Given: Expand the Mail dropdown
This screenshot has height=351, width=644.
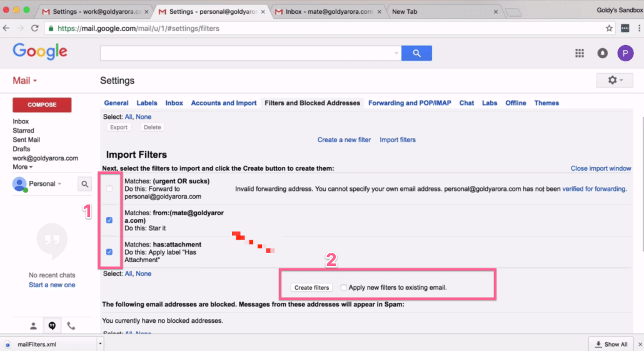Looking at the screenshot, I should tap(24, 81).
